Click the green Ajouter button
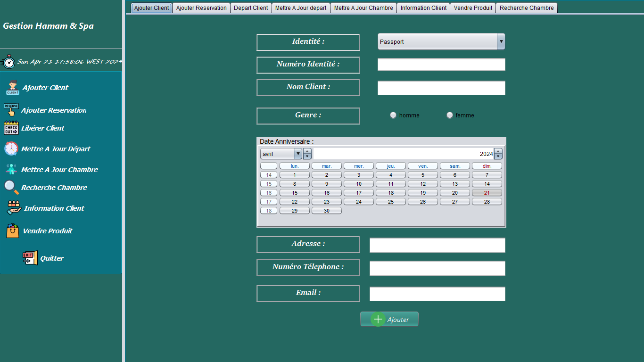The width and height of the screenshot is (644, 362). point(389,319)
